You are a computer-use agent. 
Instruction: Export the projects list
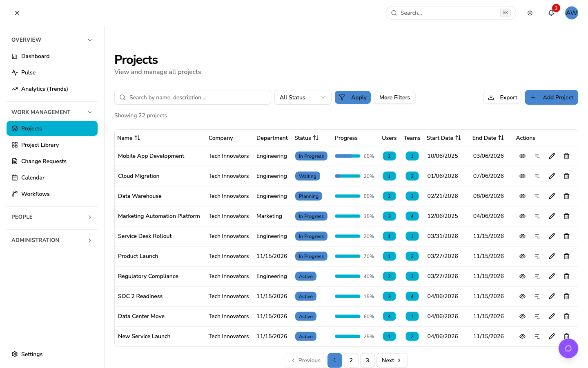[502, 97]
